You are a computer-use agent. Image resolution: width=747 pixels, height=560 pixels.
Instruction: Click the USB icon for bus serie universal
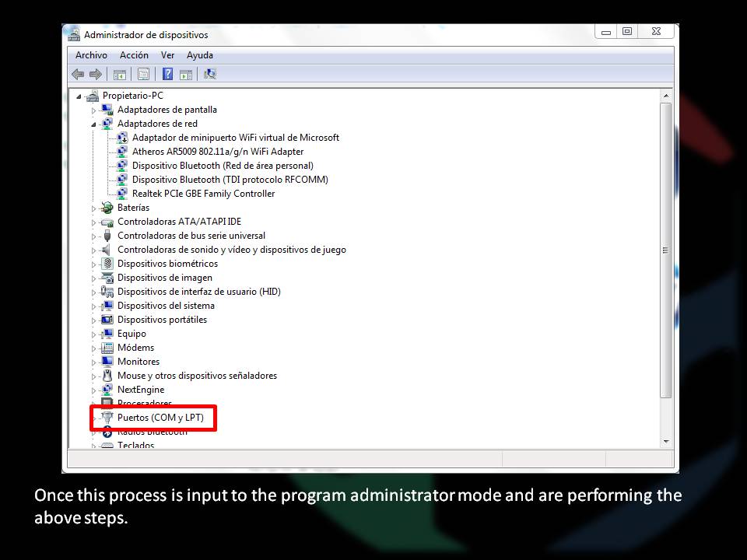click(107, 236)
